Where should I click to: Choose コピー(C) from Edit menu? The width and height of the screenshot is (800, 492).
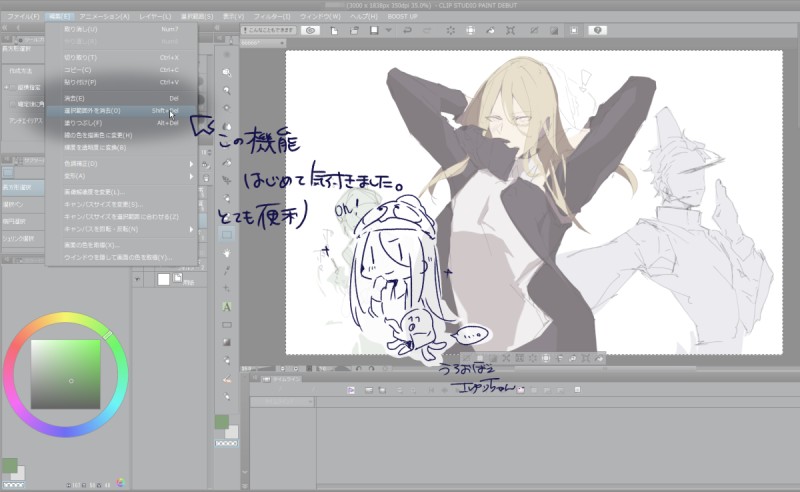pos(121,70)
